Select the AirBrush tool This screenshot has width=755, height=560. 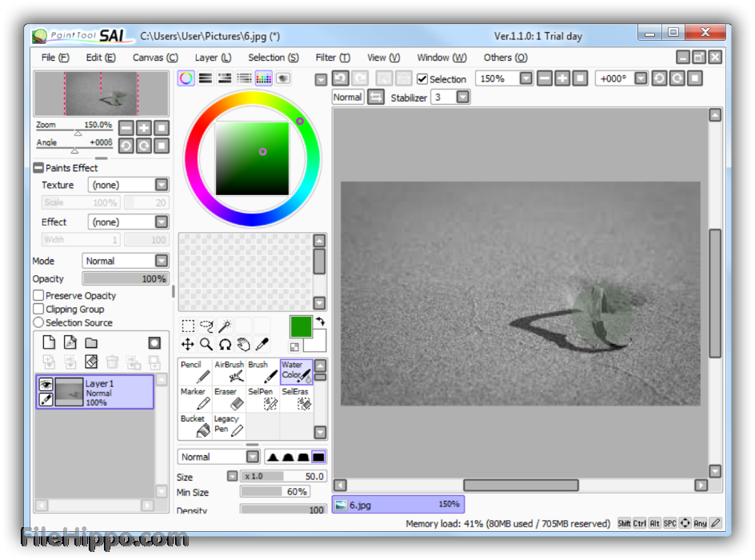tap(229, 372)
